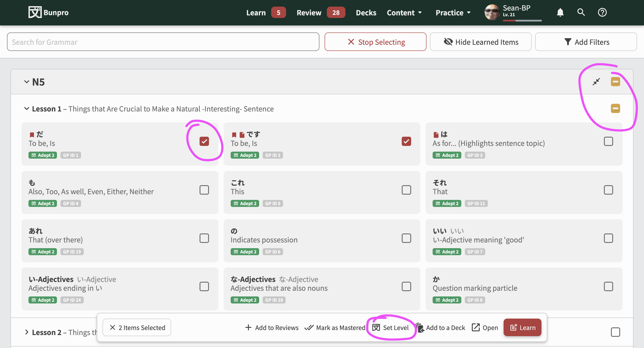The image size is (644, 348).
Task: Click the N5 deselect-all minus icon
Action: [x=615, y=82]
